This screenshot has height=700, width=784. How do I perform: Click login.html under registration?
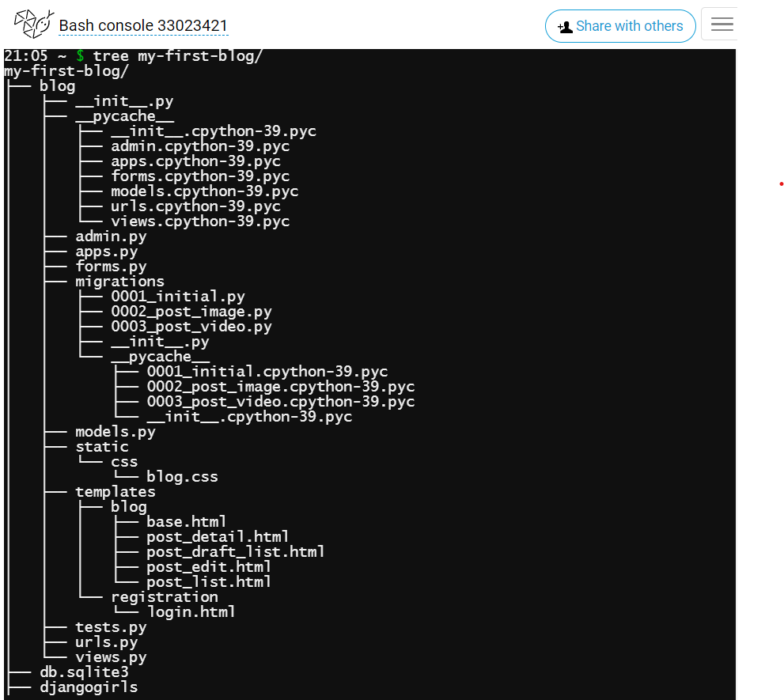click(191, 612)
